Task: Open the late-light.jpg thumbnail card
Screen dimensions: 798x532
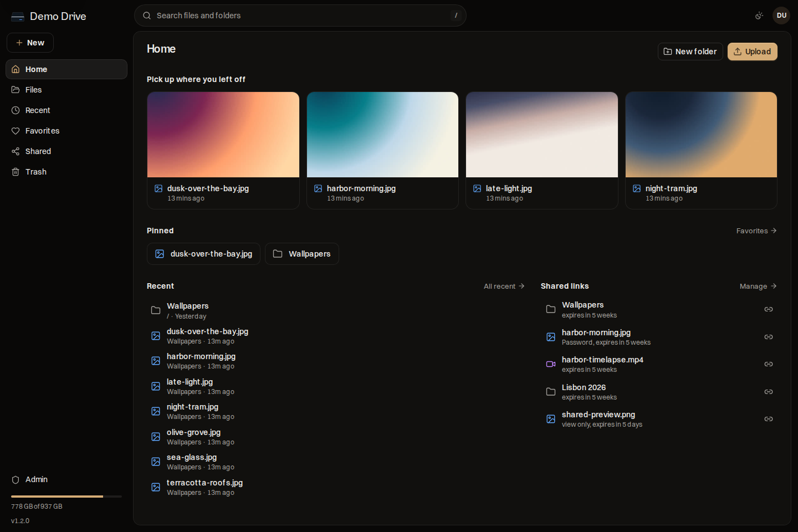Action: tap(542, 150)
